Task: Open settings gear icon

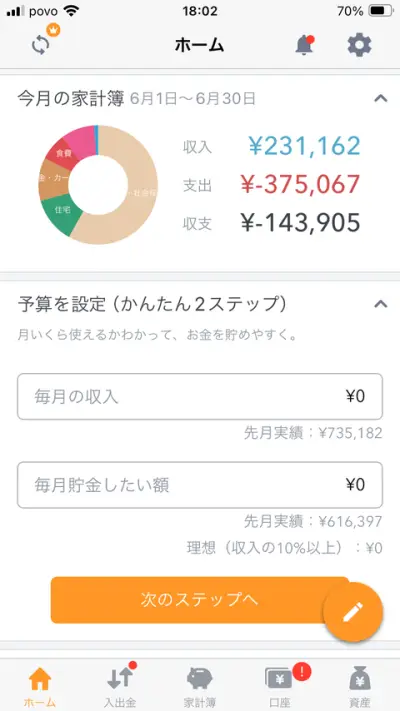Action: pos(360,45)
